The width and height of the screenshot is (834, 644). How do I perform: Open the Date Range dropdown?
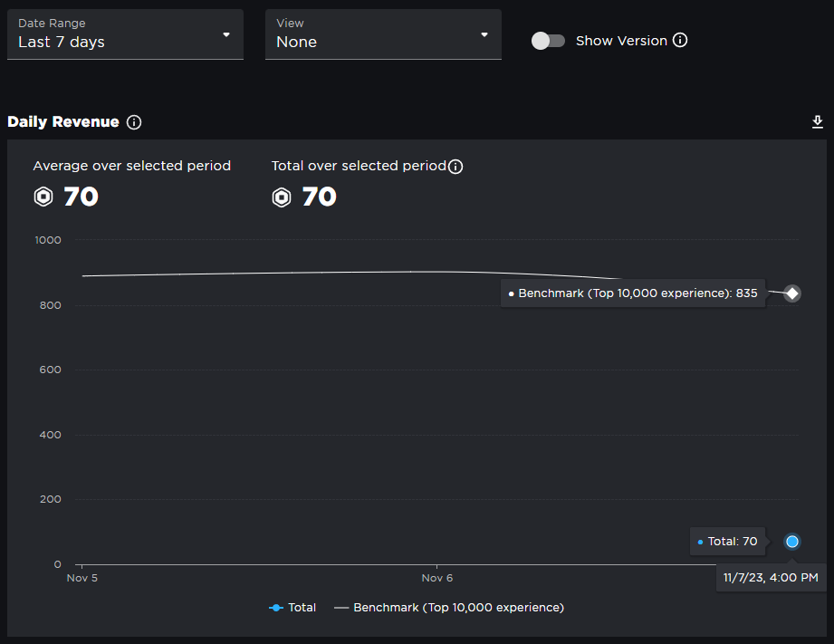coord(125,35)
